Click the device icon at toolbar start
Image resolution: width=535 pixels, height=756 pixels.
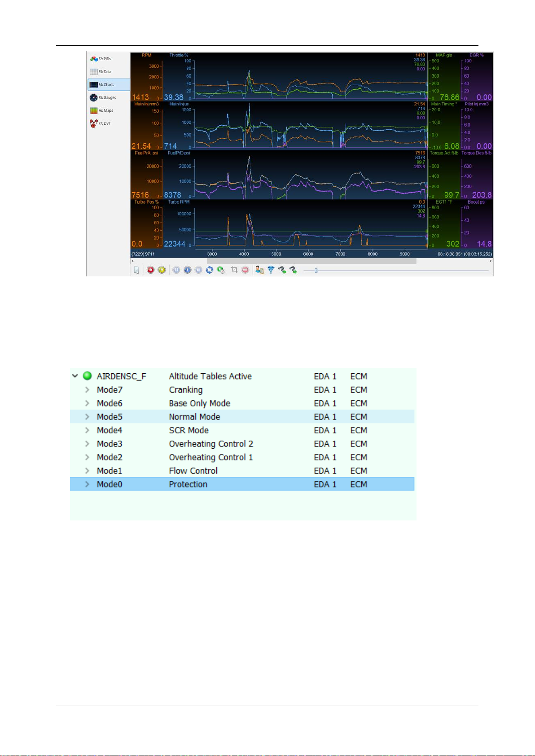point(136,270)
